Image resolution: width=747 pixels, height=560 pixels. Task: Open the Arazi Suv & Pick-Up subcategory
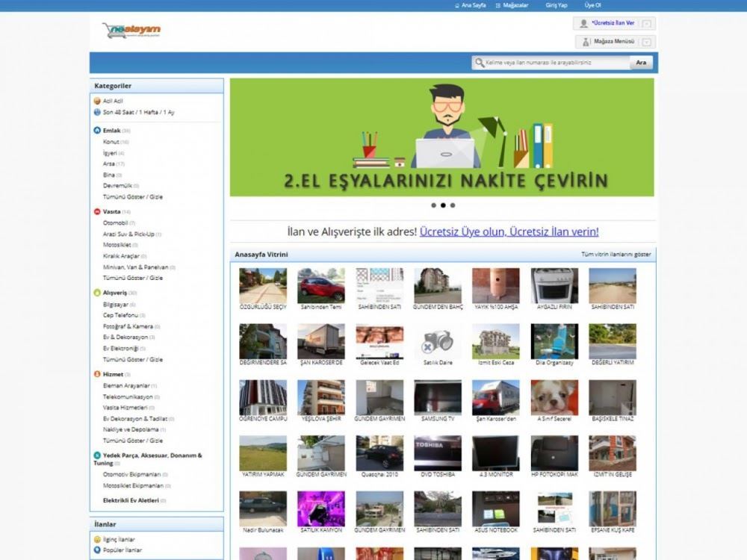click(128, 234)
